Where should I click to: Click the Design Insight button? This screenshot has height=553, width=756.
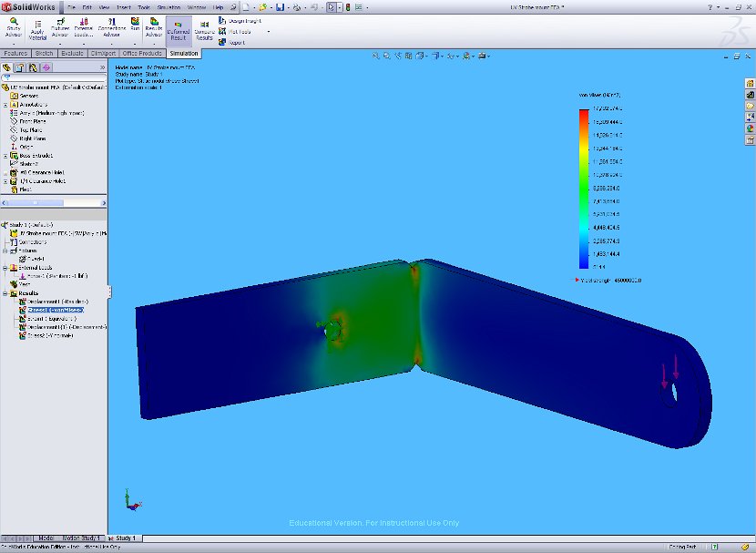point(240,20)
